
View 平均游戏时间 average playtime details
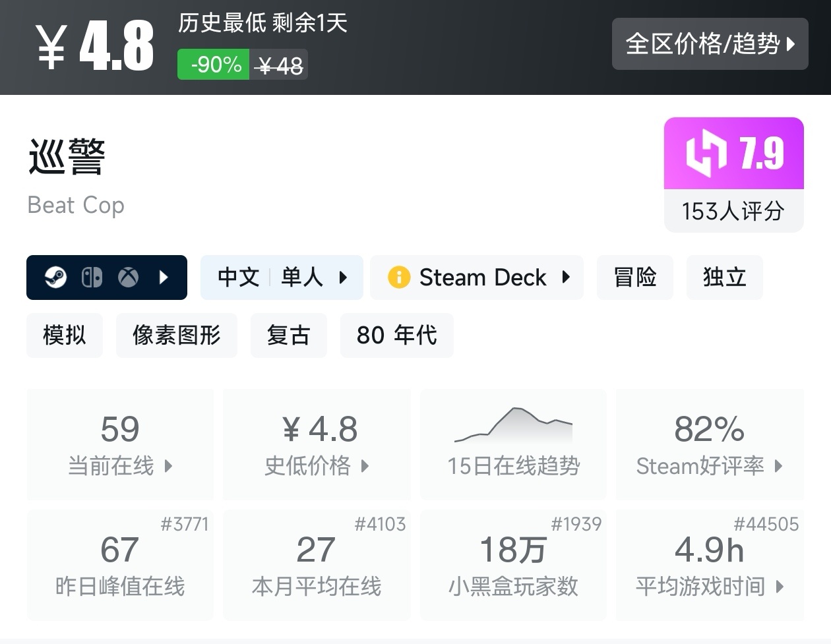710,565
